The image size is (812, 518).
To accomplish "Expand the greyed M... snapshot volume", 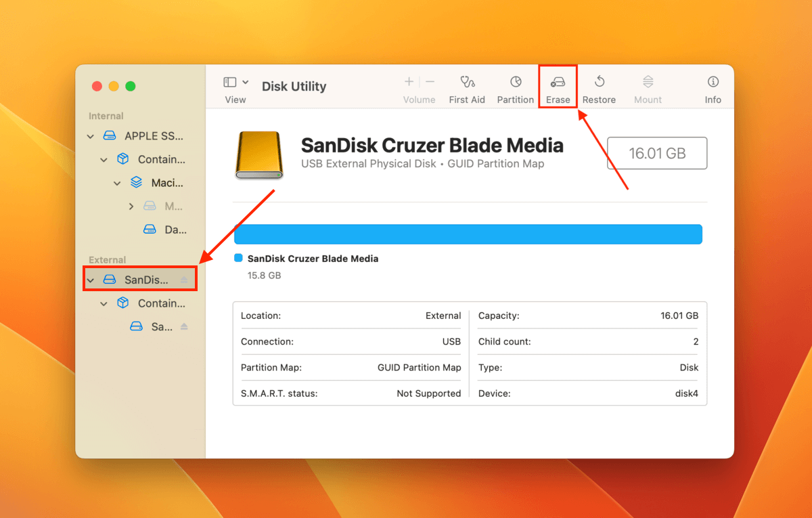I will click(x=131, y=207).
